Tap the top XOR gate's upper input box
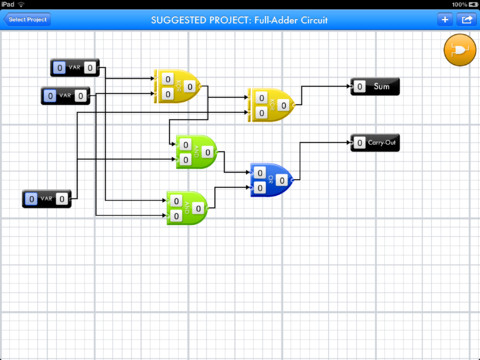The height and width of the screenshot is (360, 480). (168, 79)
